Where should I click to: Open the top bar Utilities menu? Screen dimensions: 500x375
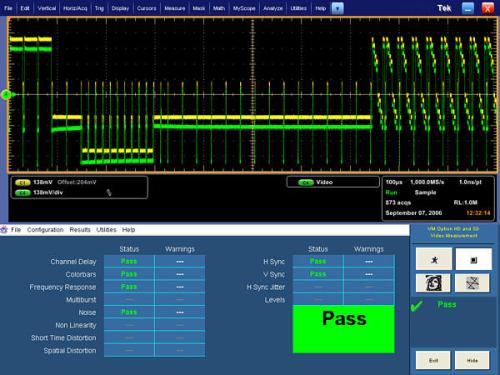tap(298, 8)
